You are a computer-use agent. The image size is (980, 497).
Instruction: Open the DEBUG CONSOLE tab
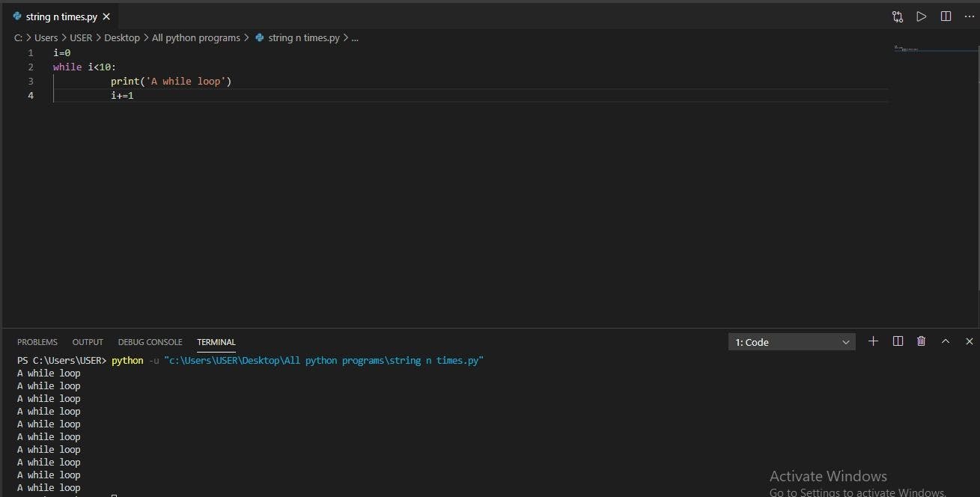[150, 342]
